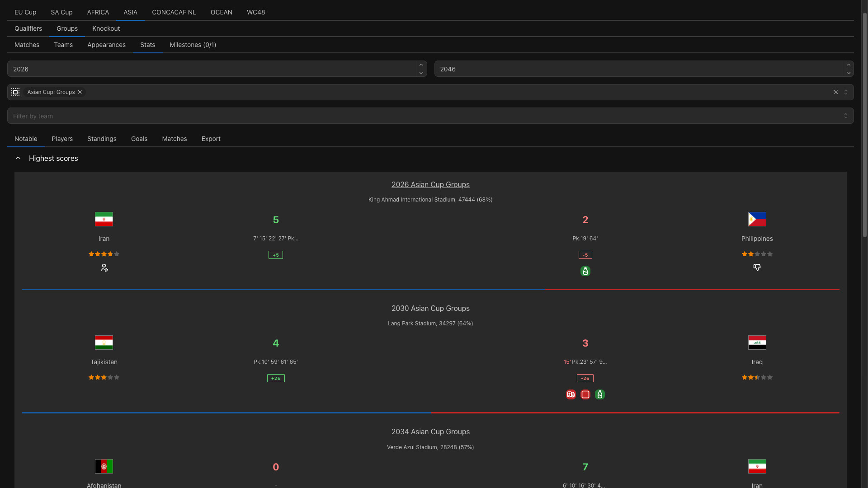
Task: Click the Iran team name in 2026 match
Action: (104, 239)
